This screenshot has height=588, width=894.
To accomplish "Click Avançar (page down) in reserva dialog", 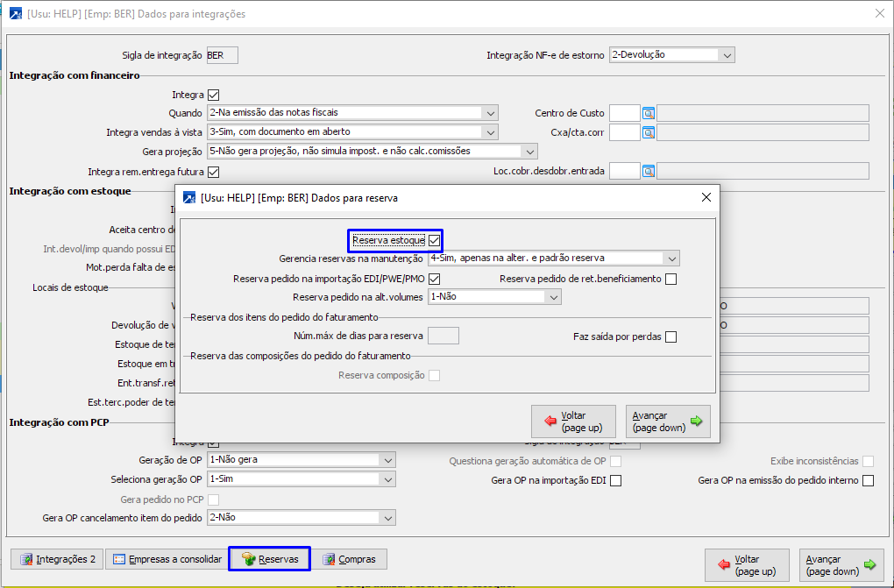I will [668, 422].
